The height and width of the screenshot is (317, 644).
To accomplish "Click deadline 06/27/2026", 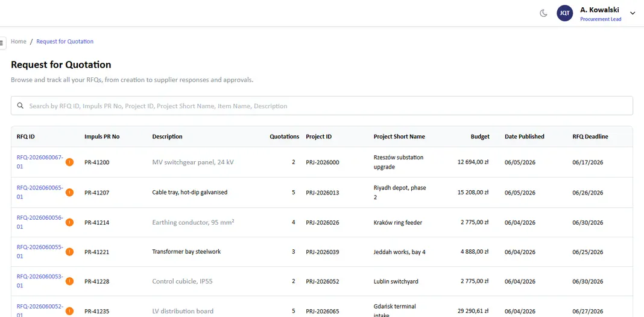I will click(x=588, y=311).
